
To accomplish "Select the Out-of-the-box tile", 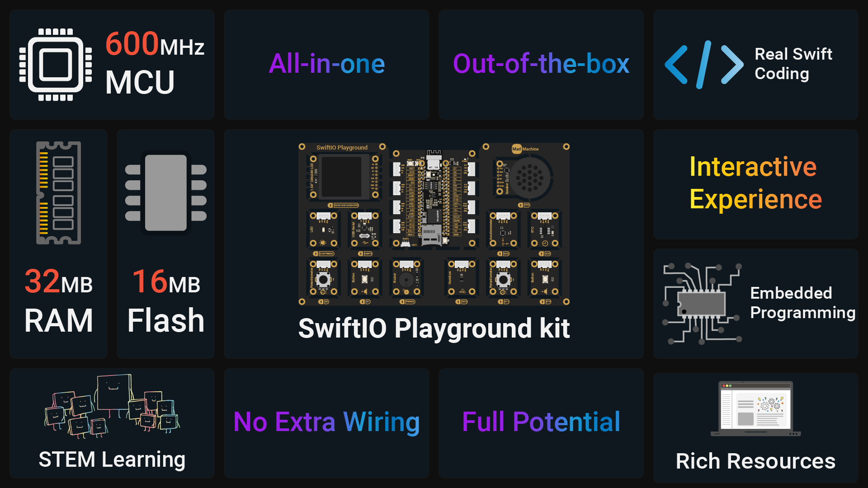I will [x=541, y=65].
